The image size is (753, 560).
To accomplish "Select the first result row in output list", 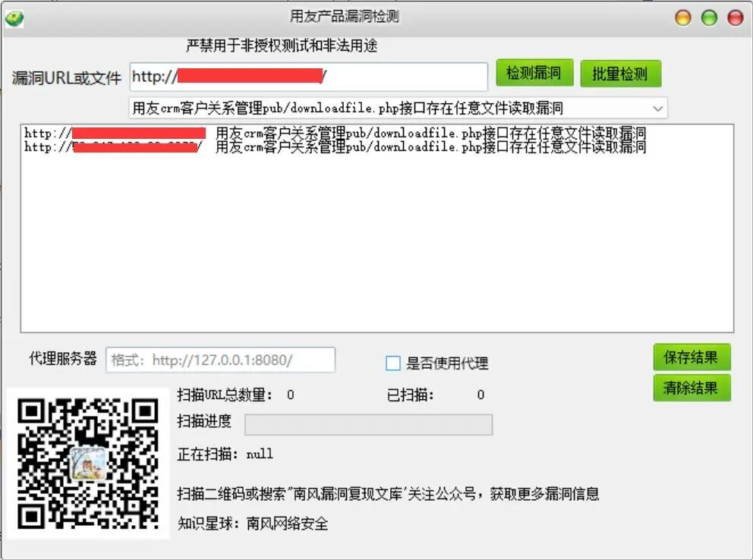I will coord(336,133).
